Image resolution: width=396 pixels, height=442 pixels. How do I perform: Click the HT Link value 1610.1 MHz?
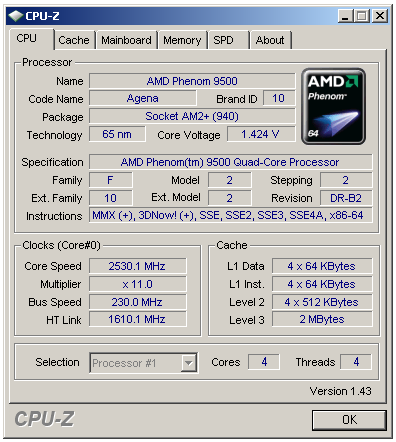(138, 319)
